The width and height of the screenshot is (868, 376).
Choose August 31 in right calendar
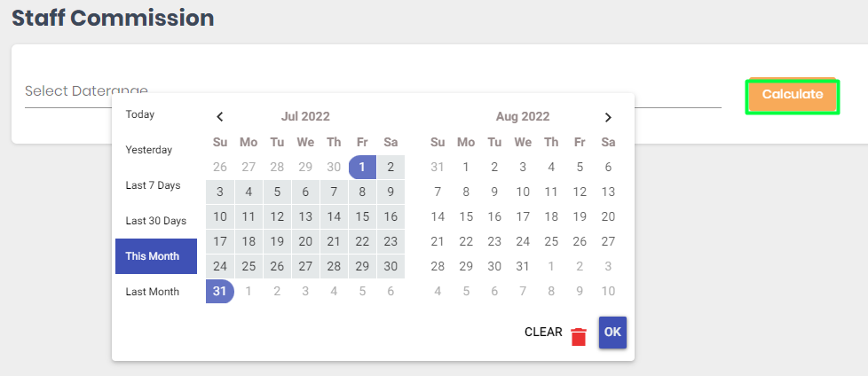coord(523,267)
